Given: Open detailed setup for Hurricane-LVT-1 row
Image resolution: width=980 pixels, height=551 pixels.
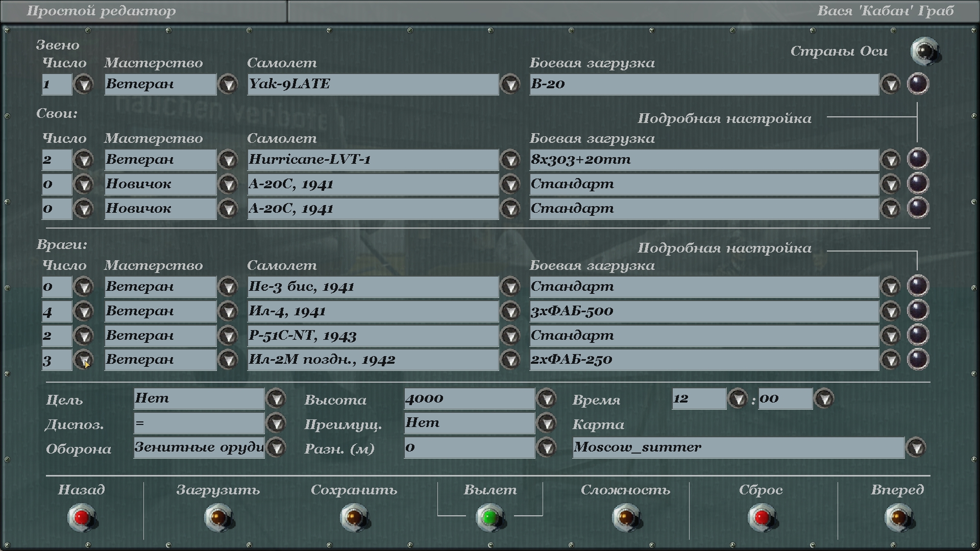Looking at the screenshot, I should [917, 159].
